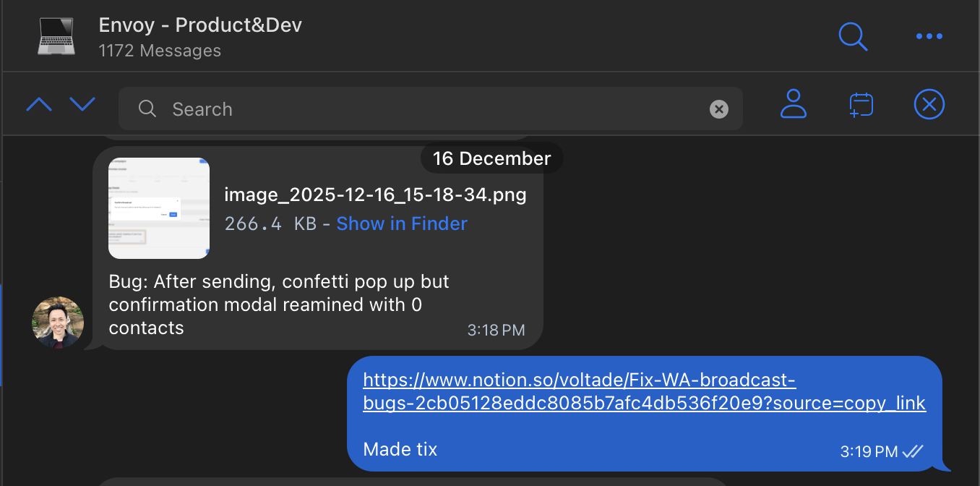Viewport: 980px width, 486px height.
Task: Open the calendar icon to search by date
Action: [x=861, y=104]
